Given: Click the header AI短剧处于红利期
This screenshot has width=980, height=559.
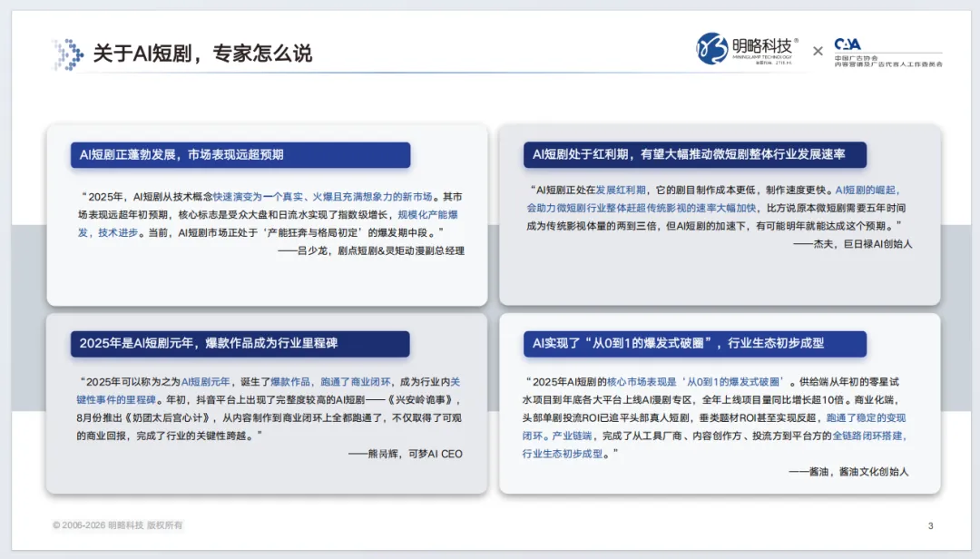Looking at the screenshot, I should point(695,154).
